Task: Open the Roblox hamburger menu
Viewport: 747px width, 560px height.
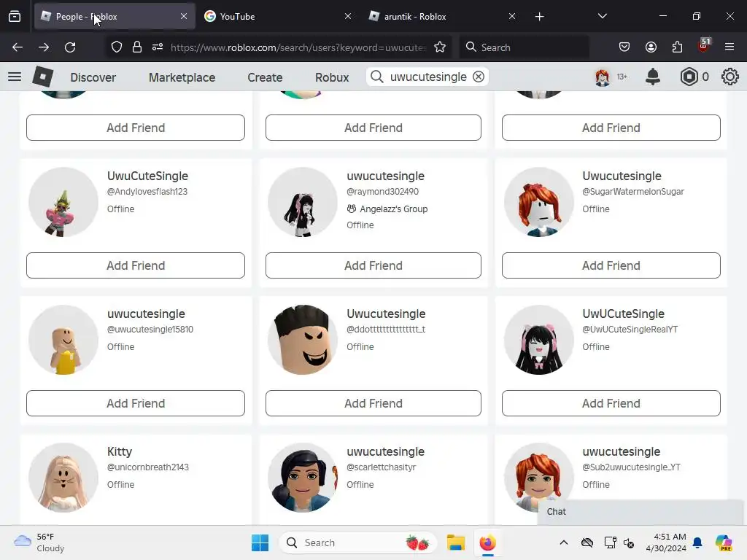Action: [15, 76]
